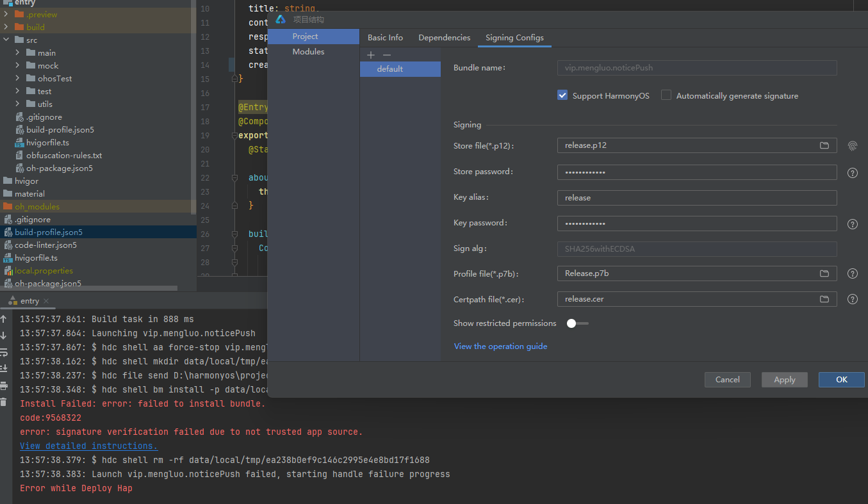868x504 pixels.
Task: Click the OK button
Action: point(841,380)
